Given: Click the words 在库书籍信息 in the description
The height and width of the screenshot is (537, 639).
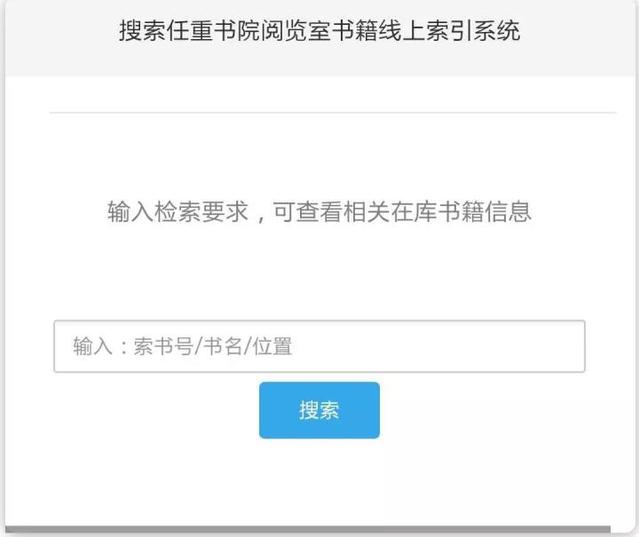Looking at the screenshot, I should point(461,212).
